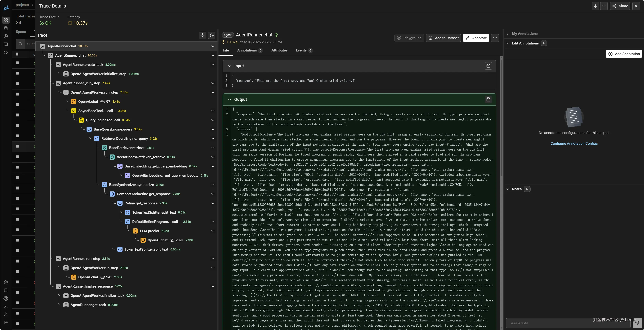Screen dimensions: 644x330
Task: Collapse the Notes panel
Action: point(508,189)
